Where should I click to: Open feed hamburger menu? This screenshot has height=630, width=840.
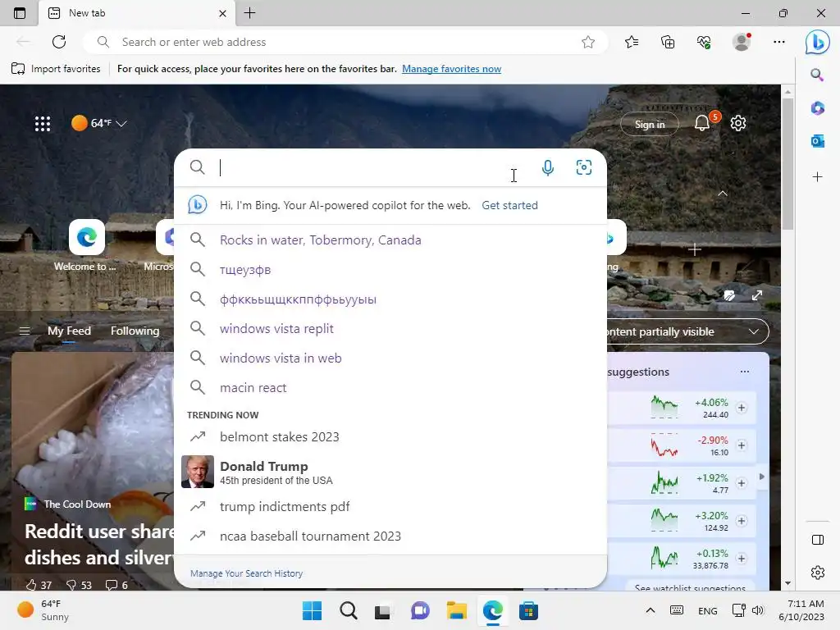pyautogui.click(x=25, y=331)
